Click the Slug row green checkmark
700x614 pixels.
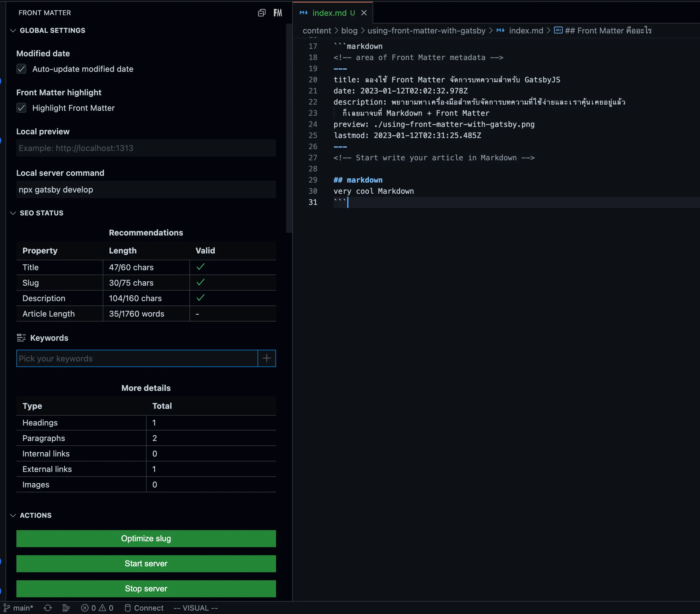pos(201,282)
